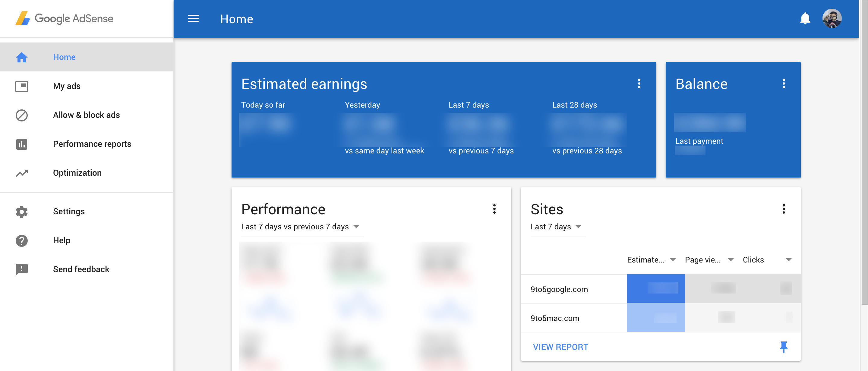Go to My ads in sidebar
This screenshot has width=868, height=371.
point(67,86)
